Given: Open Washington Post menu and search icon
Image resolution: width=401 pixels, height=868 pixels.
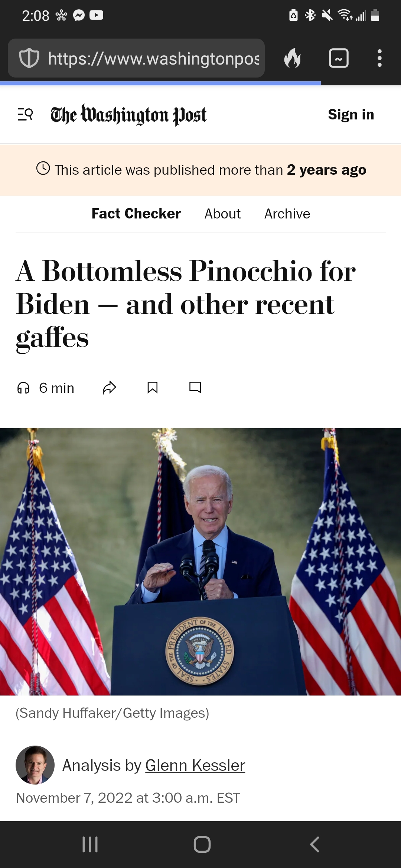Looking at the screenshot, I should (25, 115).
